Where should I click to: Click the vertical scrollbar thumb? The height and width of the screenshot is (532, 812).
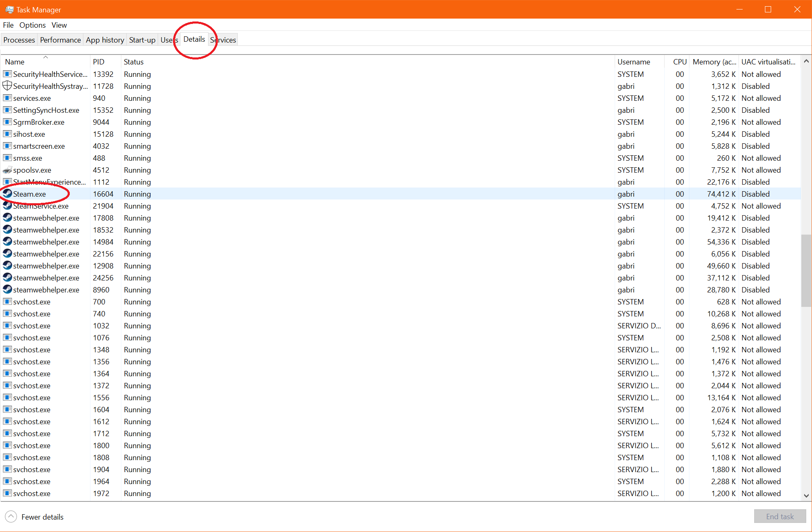(806, 271)
